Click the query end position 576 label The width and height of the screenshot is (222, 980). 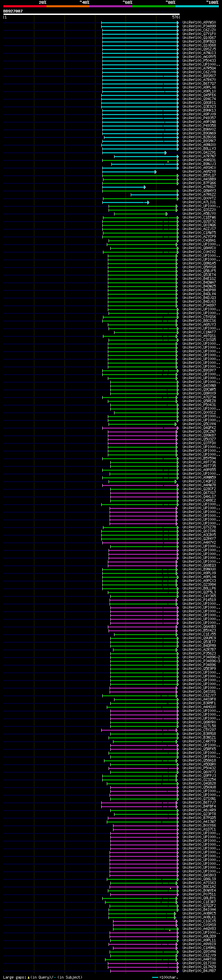click(175, 17)
